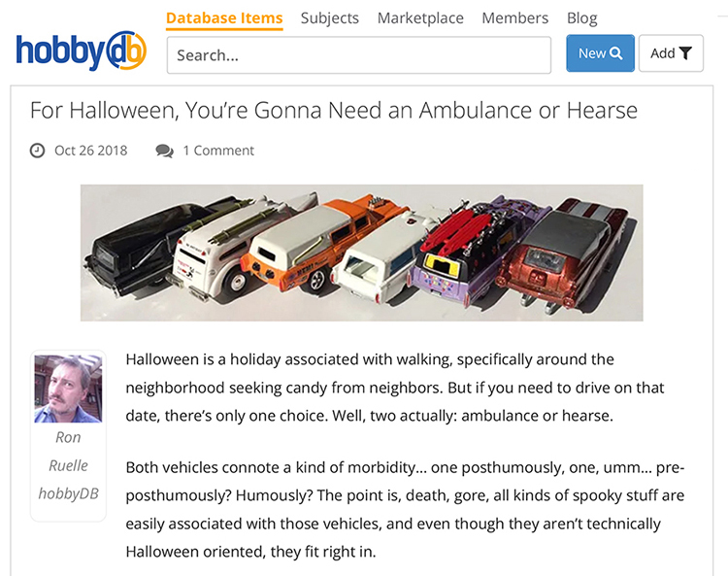Open the Database Items tab

pyautogui.click(x=224, y=18)
